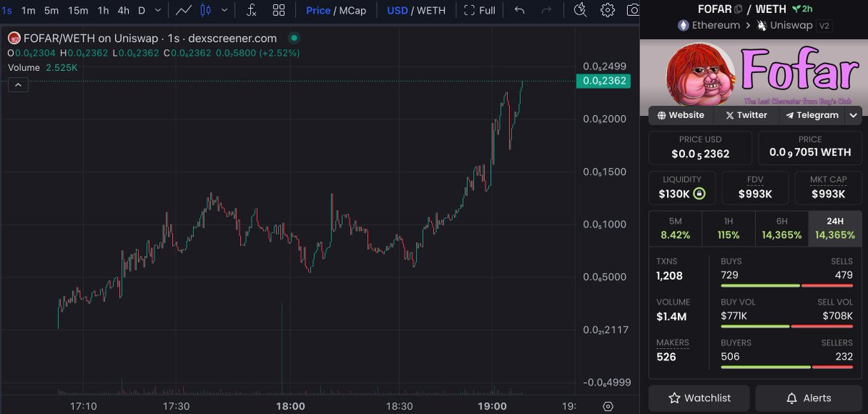Collapse the chart legend with chevron button

pos(18,85)
